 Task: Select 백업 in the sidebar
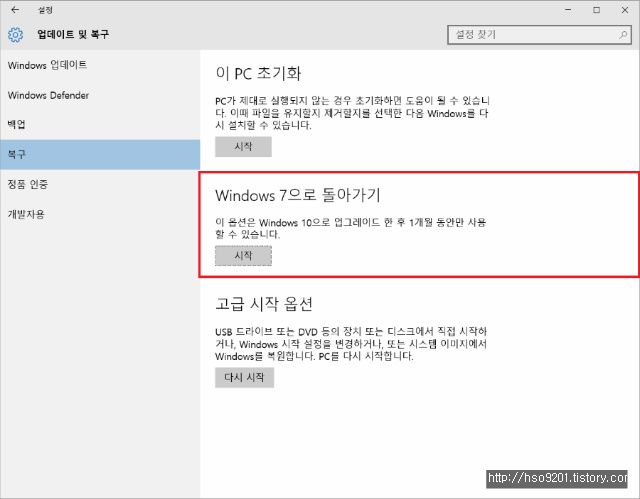point(100,125)
